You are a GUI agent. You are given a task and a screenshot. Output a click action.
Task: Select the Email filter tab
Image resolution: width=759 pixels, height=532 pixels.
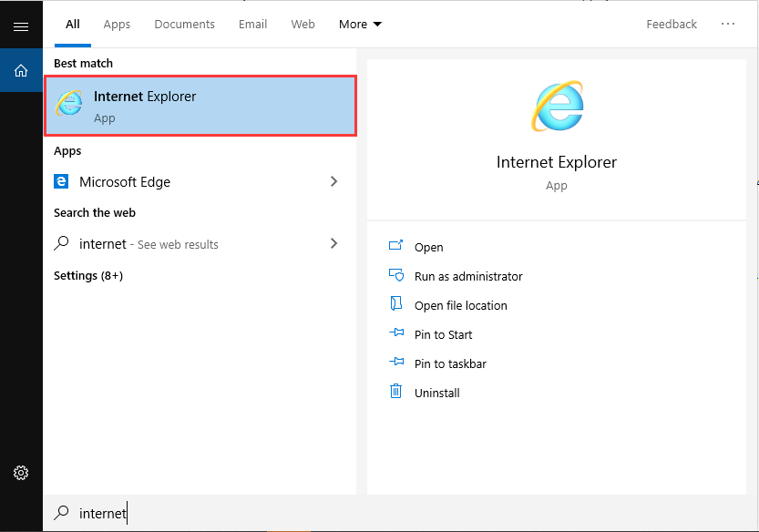tap(252, 25)
